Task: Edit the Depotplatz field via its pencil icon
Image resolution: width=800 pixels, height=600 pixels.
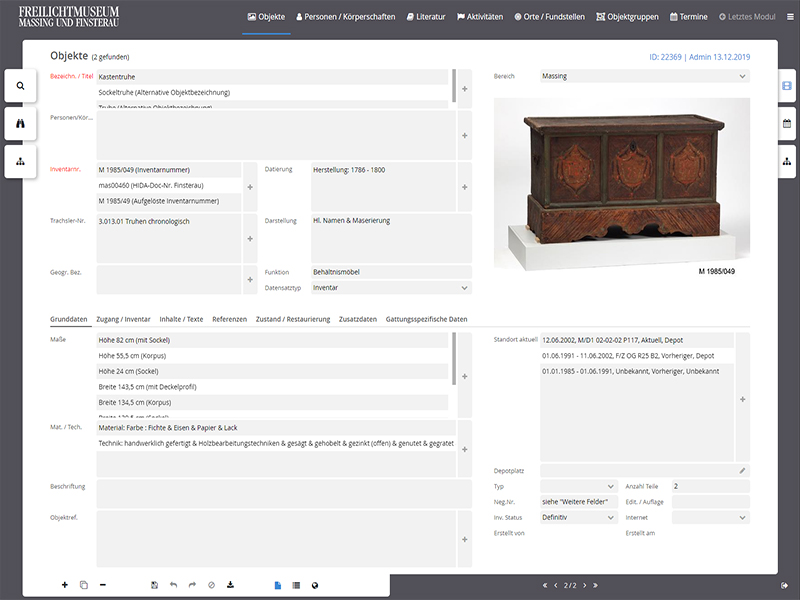Action: [742, 468]
